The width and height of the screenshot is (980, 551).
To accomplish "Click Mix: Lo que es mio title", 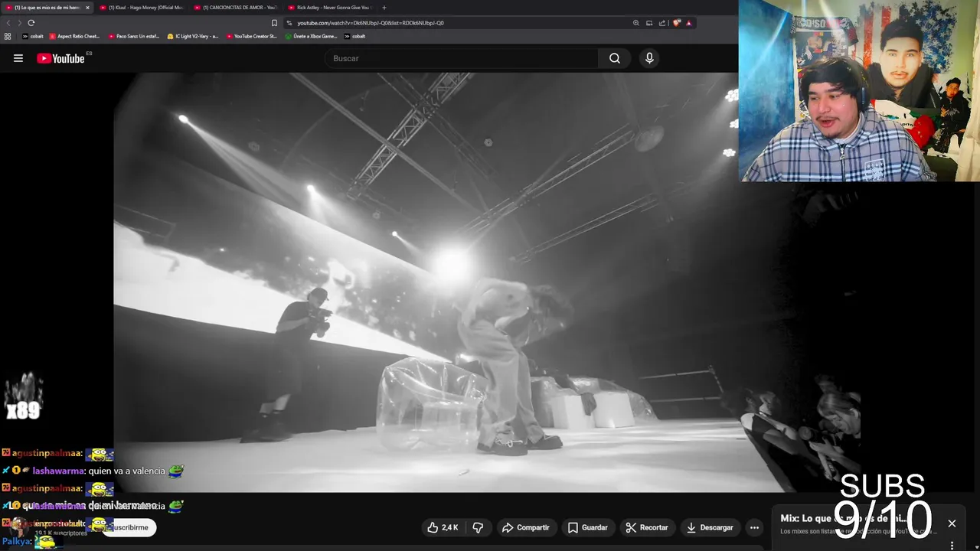I will [x=842, y=519].
